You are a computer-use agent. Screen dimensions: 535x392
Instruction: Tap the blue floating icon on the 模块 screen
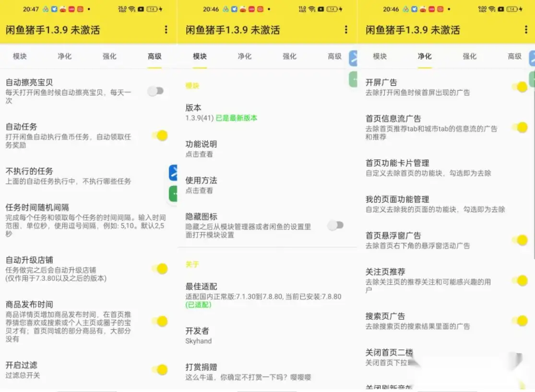353,58
